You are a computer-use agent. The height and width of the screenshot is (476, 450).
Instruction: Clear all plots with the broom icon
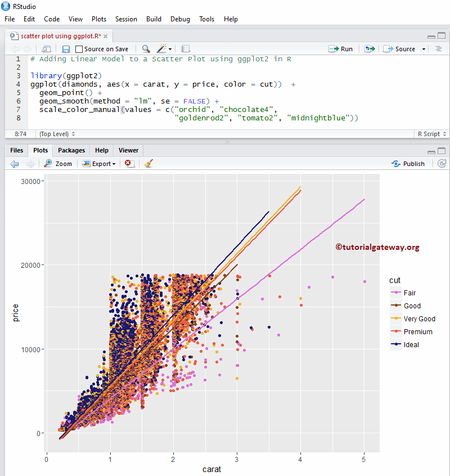pyautogui.click(x=149, y=163)
